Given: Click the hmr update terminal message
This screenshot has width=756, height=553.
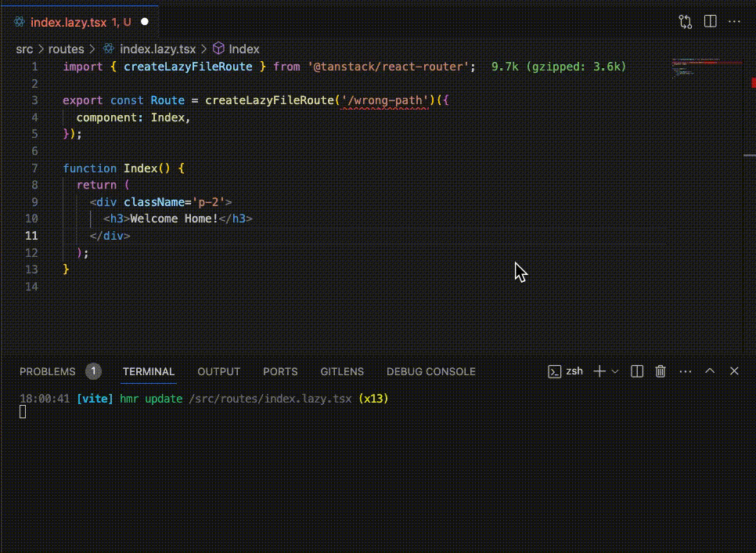Looking at the screenshot, I should click(x=151, y=399).
